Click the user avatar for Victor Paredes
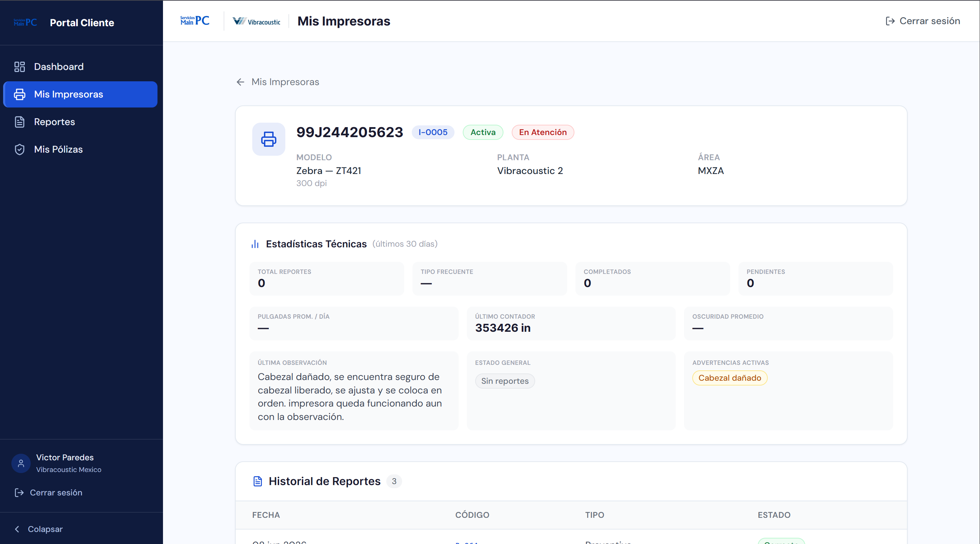Viewport: 980px width, 544px height. coord(21,463)
